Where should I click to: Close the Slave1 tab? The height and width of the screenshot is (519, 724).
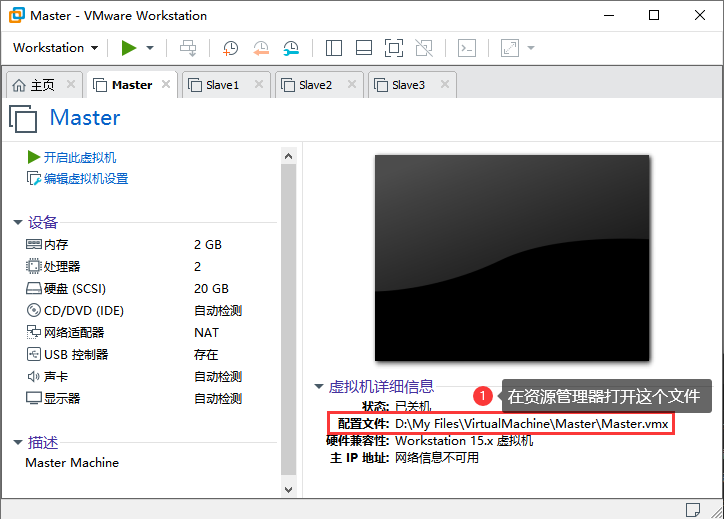(259, 84)
